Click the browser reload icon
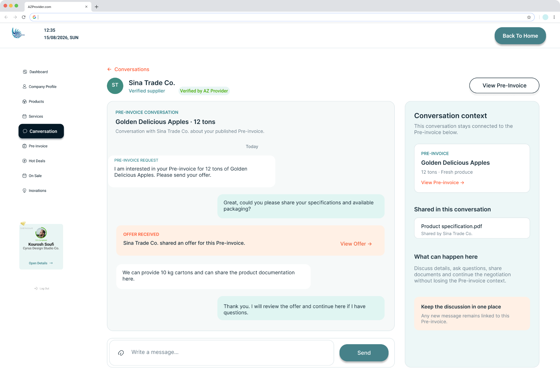 pyautogui.click(x=24, y=17)
